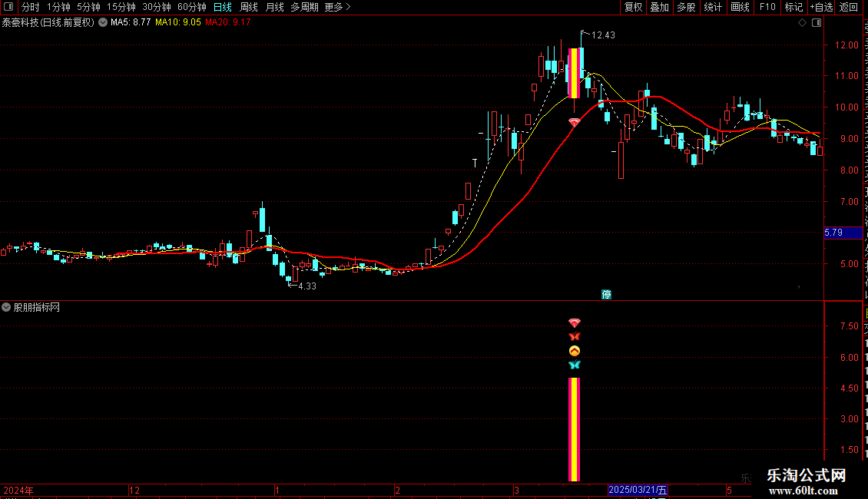
Task: Click the 统计 statistics button
Action: pyautogui.click(x=713, y=7)
